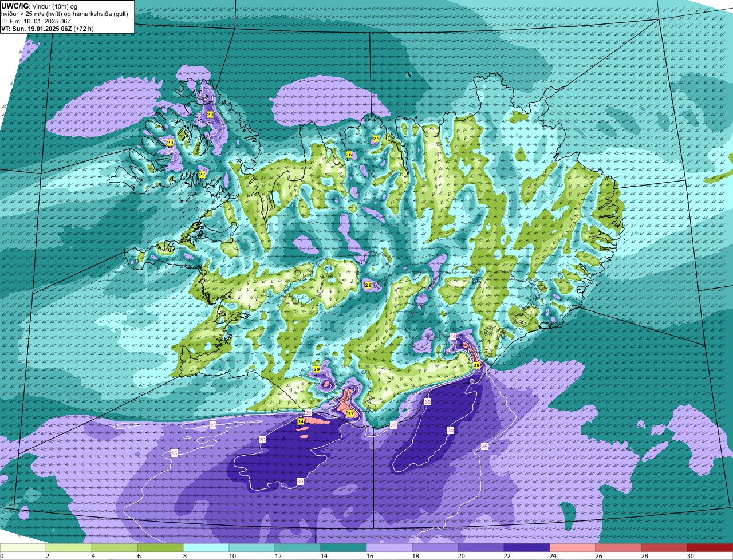733x560 pixels.
Task: Click the 0–2 m/s pale yellow legend swatch
Action: pyautogui.click(x=23, y=548)
